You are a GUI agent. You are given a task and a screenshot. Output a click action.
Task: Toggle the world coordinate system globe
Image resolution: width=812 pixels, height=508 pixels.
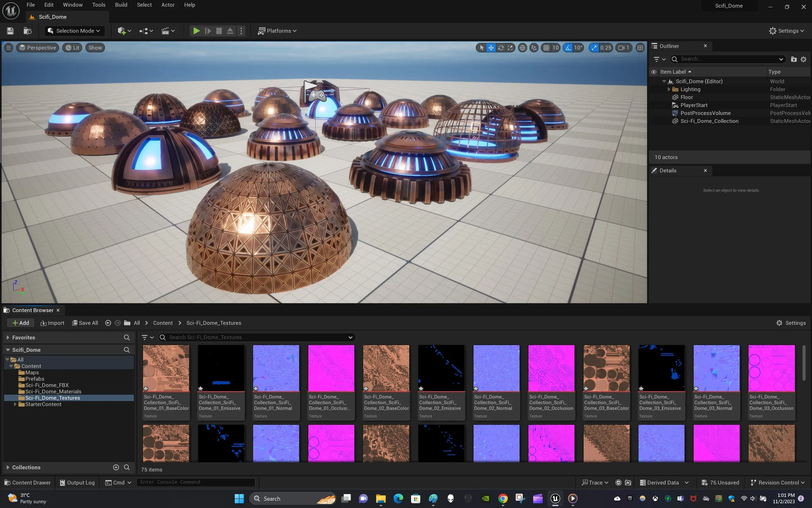(x=522, y=48)
